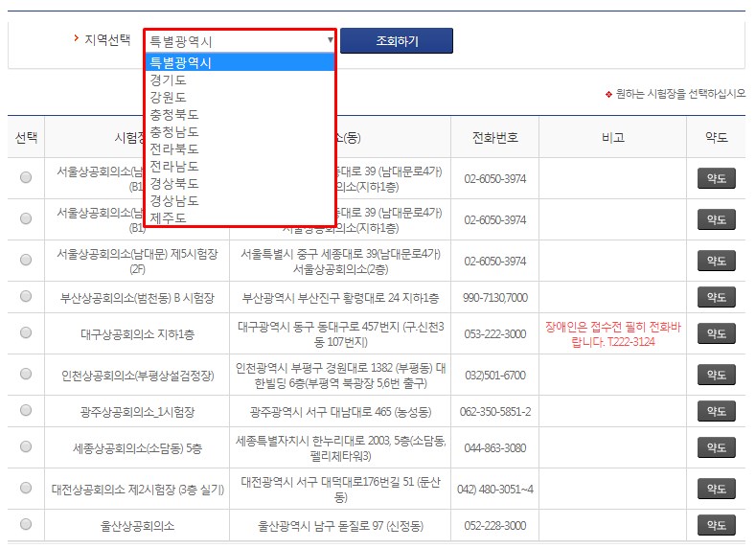Collapse the 지역선택 combo box showing 특별광역시

[241, 41]
